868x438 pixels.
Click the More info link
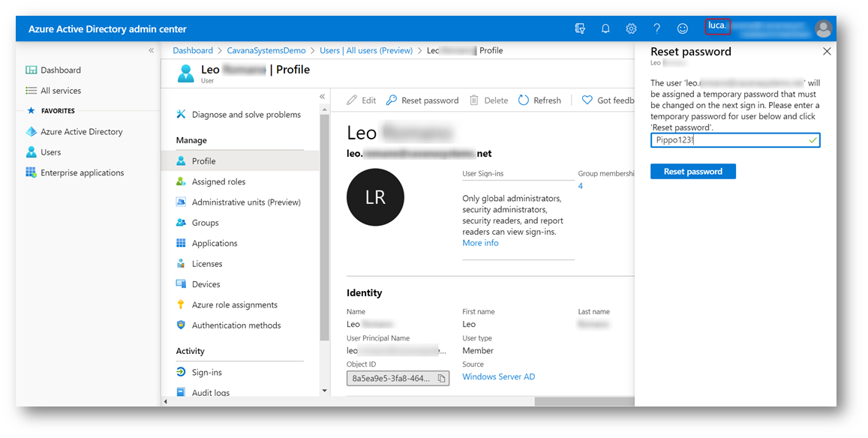[480, 242]
